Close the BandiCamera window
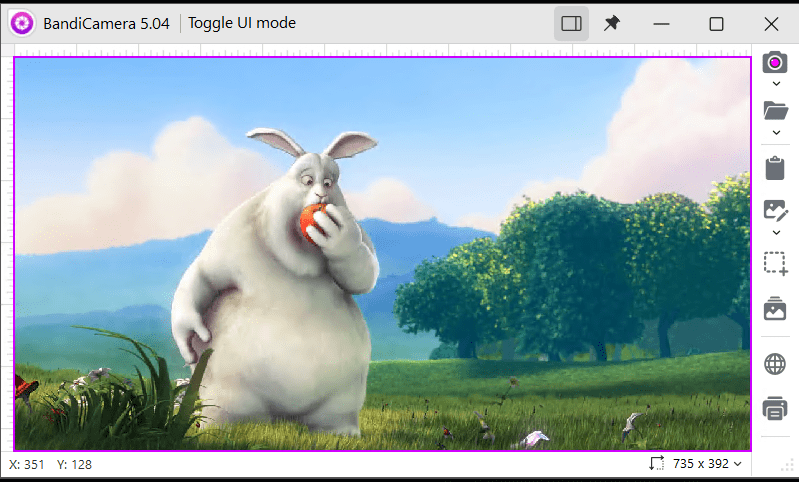Screen dimensions: 799x482 [x=771, y=23]
